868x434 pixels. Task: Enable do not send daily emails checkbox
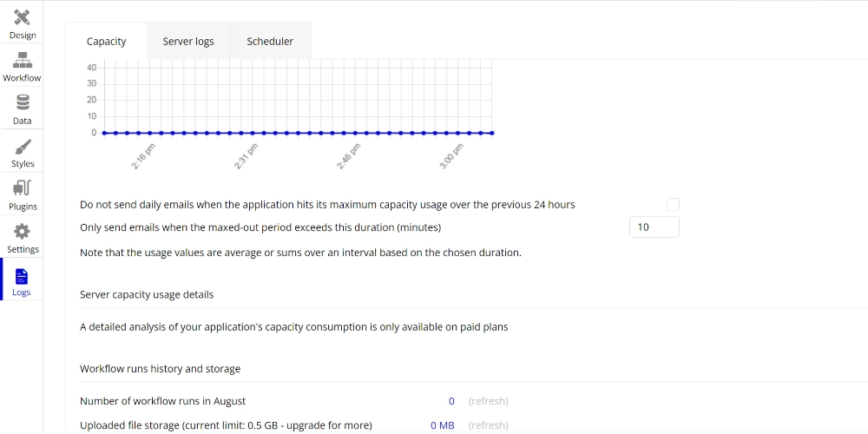click(673, 205)
